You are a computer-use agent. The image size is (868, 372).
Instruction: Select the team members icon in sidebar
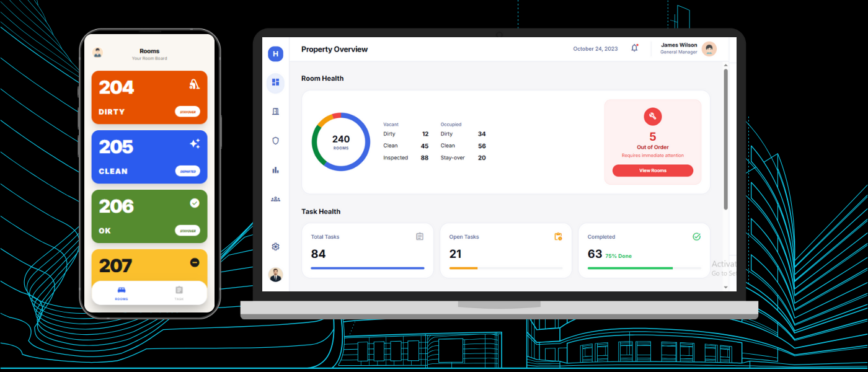(x=275, y=199)
